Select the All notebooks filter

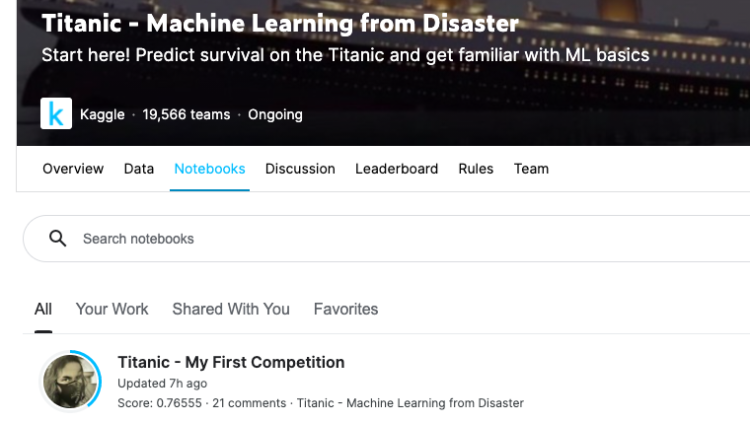[43, 309]
